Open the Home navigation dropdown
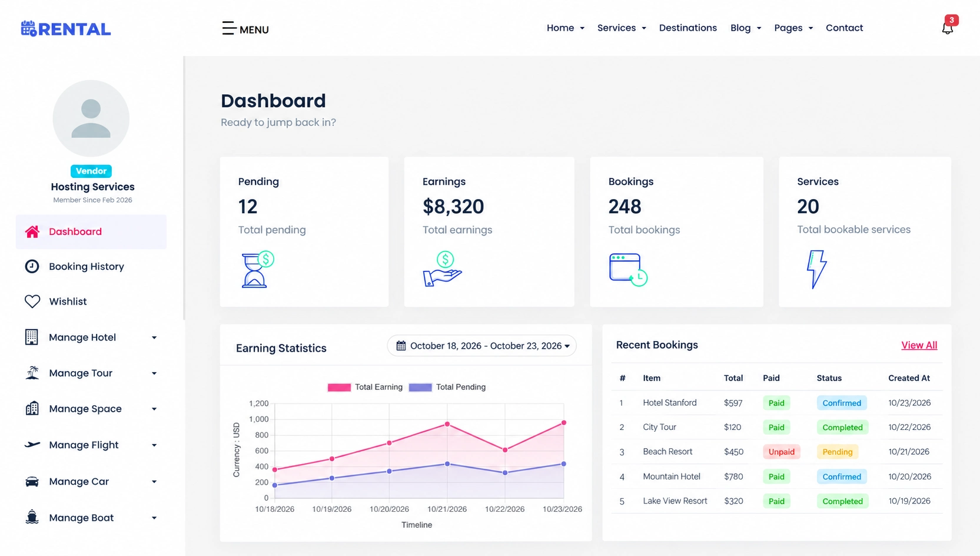This screenshot has height=556, width=980. click(x=565, y=28)
